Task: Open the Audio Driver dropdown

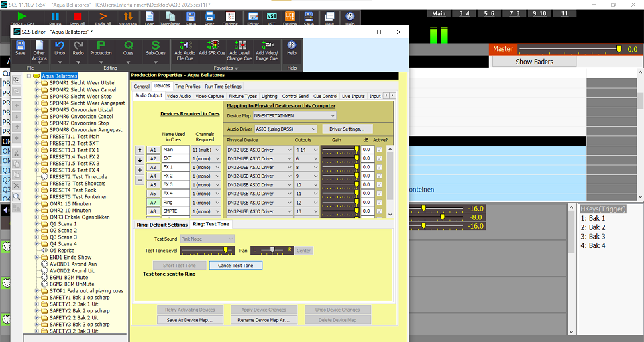Action: [x=285, y=129]
